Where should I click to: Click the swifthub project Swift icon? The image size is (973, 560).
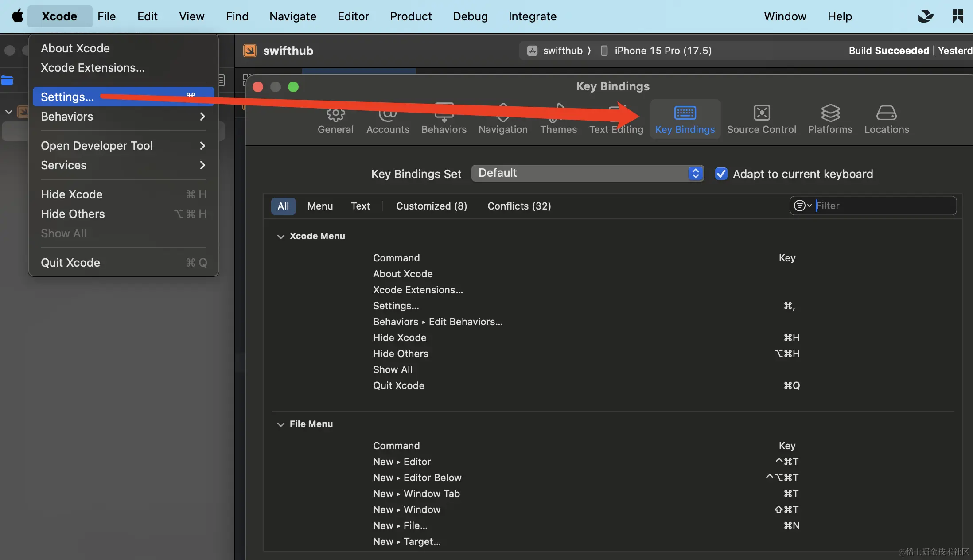pos(250,51)
